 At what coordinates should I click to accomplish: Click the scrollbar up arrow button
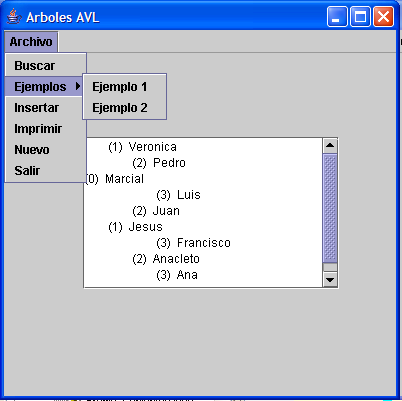point(330,145)
